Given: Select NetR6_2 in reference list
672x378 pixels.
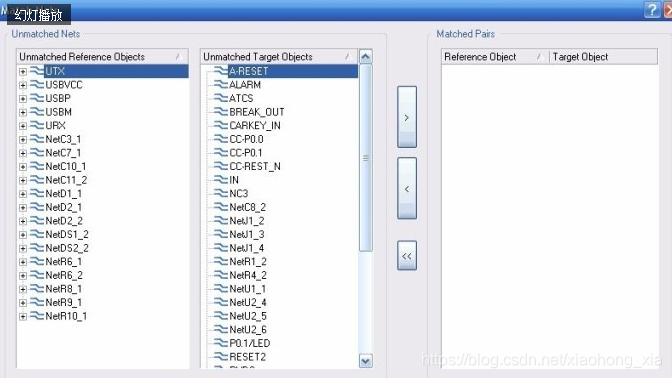Looking at the screenshot, I should (x=64, y=275).
